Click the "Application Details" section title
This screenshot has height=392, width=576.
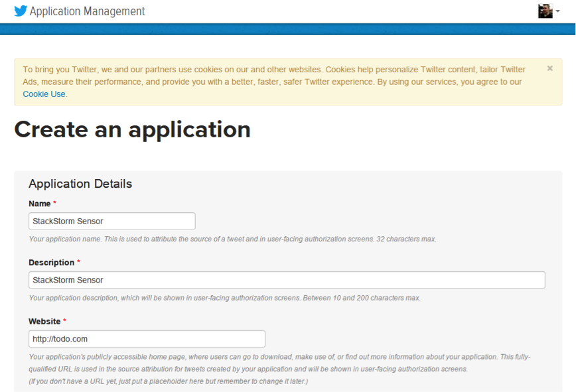[80, 184]
